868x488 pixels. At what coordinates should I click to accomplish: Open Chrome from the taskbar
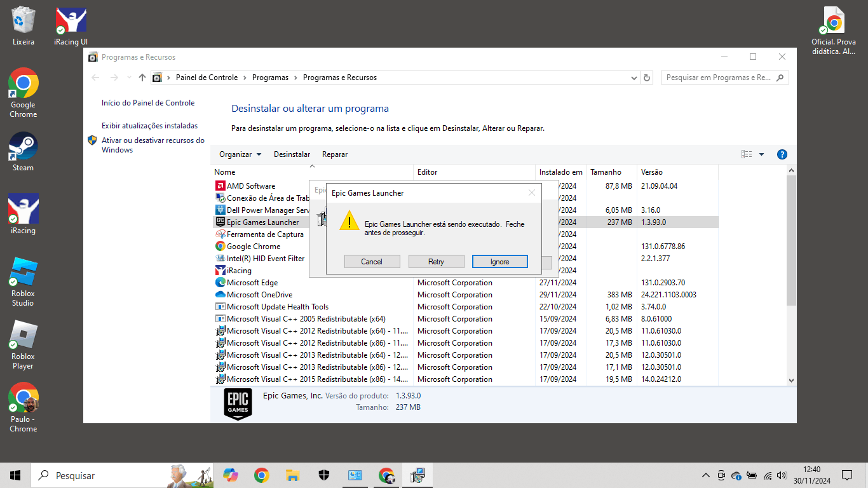pyautogui.click(x=261, y=475)
